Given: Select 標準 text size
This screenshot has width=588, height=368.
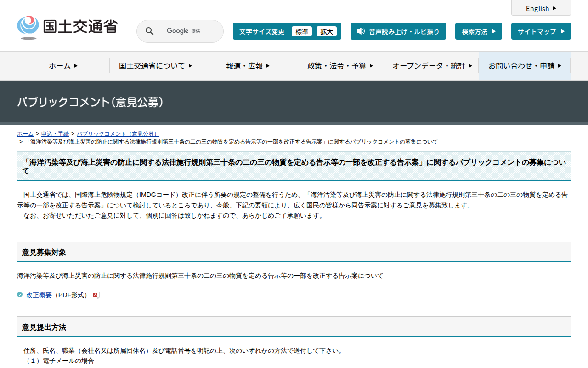Looking at the screenshot, I should [x=301, y=31].
